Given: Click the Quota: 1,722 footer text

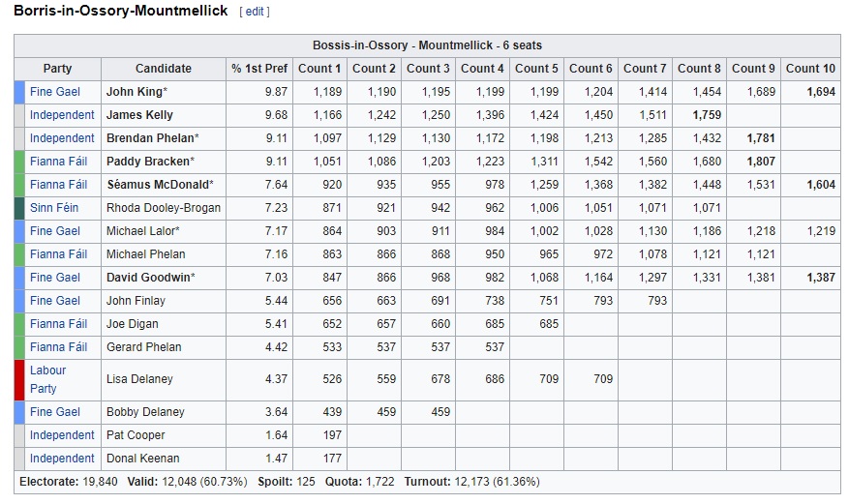Looking at the screenshot, I should click(x=359, y=482).
